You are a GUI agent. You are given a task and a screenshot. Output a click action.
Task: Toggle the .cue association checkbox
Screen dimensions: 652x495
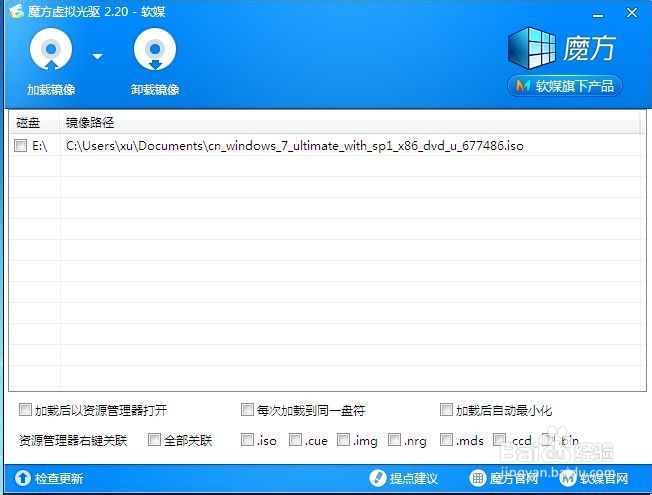pyautogui.click(x=295, y=440)
